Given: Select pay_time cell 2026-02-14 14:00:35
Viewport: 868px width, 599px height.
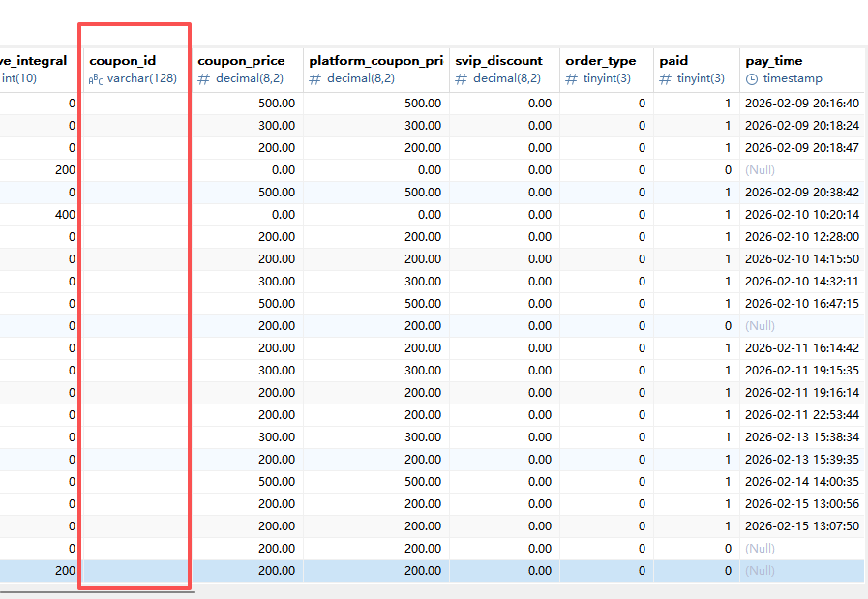Looking at the screenshot, I should [x=789, y=482].
